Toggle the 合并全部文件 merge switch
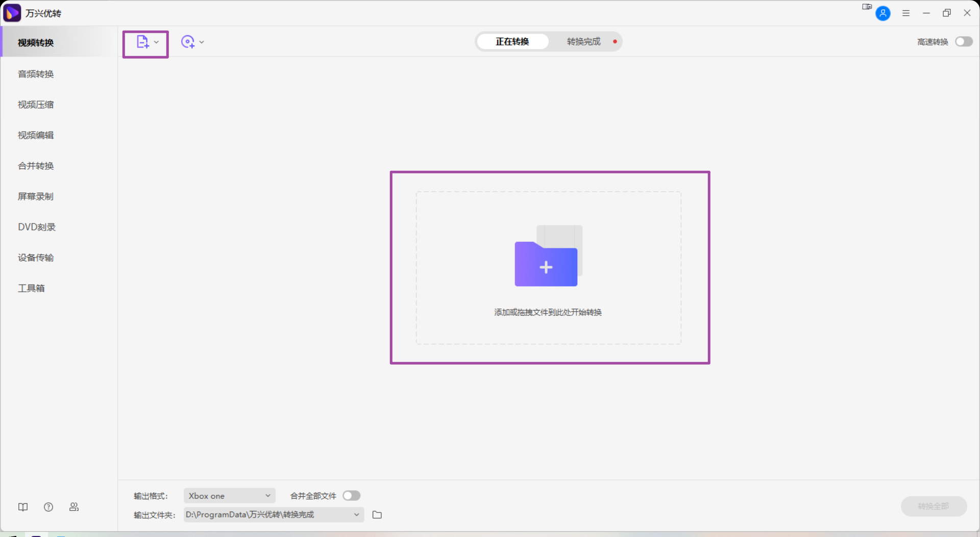 351,496
